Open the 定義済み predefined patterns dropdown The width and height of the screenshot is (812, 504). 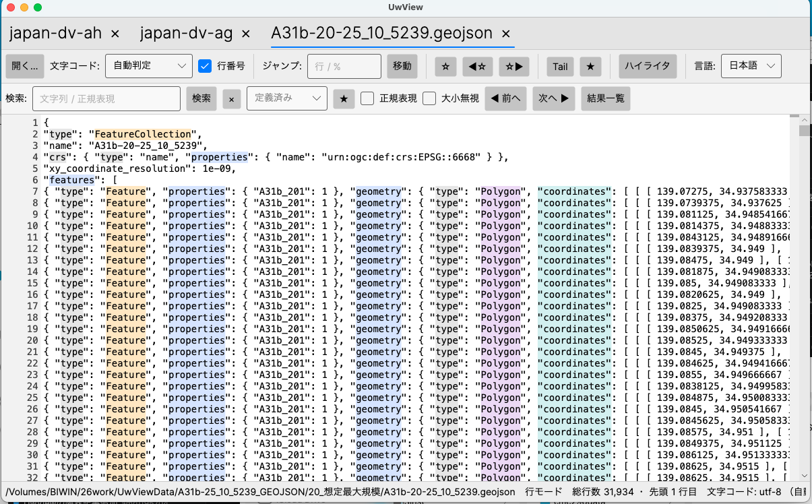pyautogui.click(x=287, y=98)
